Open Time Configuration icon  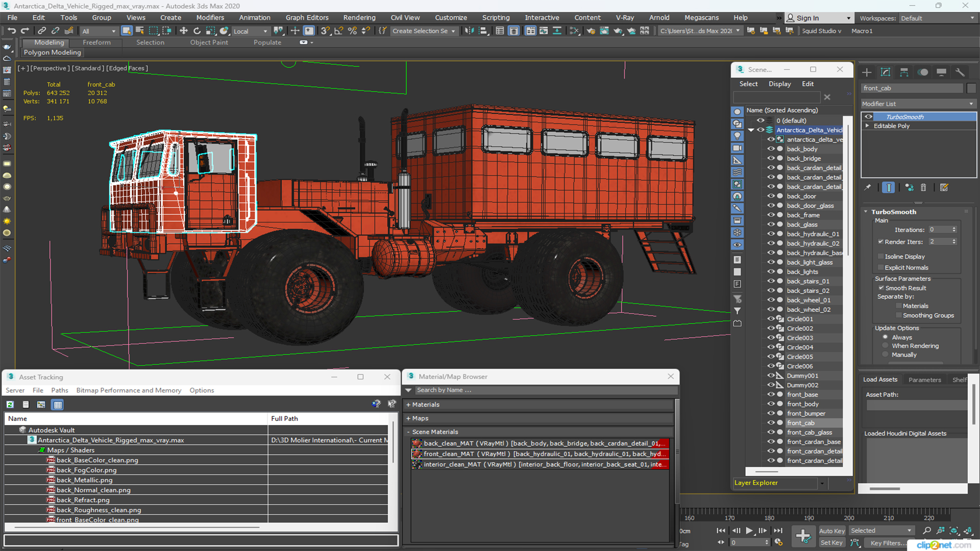[779, 542]
